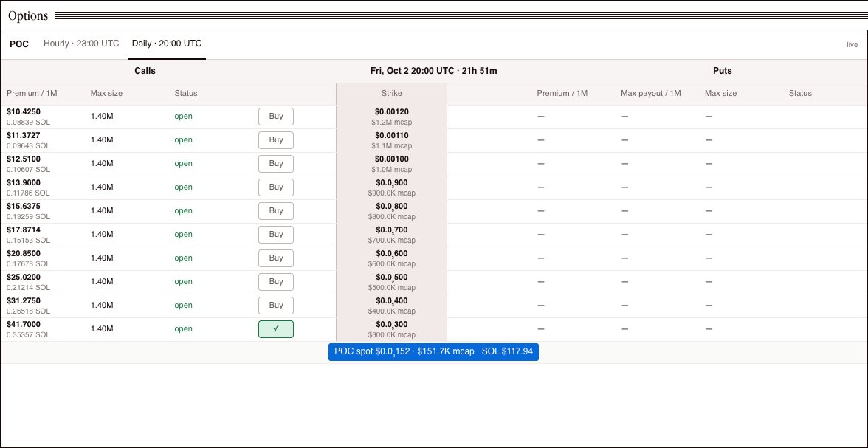Click the $400.0K mcap strike label
Image resolution: width=868 pixels, height=448 pixels.
[x=391, y=311]
